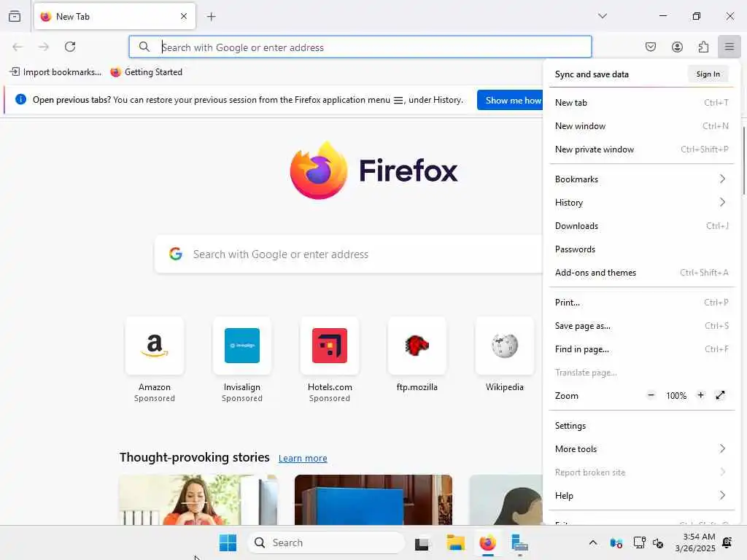The width and height of the screenshot is (747, 560).
Task: Open the notifications bell icon
Action: [727, 542]
